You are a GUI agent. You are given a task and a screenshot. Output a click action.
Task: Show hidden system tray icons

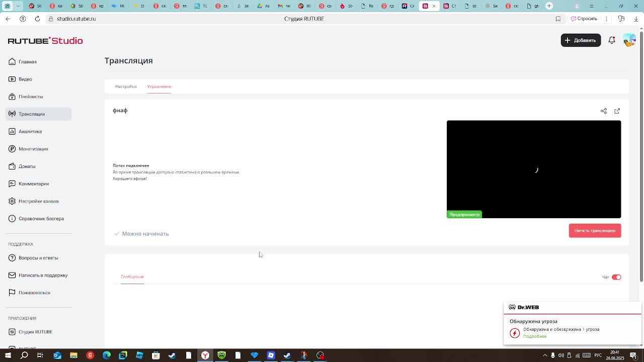[545, 355]
